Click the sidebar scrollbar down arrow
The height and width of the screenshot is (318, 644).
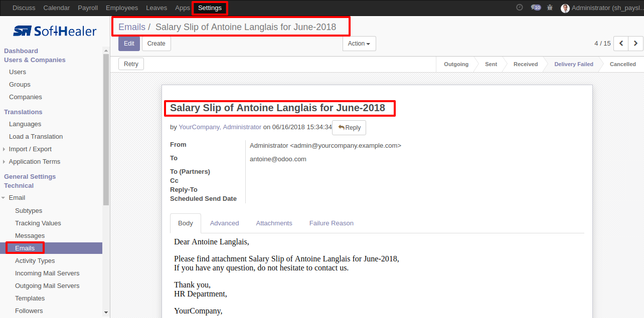click(106, 312)
